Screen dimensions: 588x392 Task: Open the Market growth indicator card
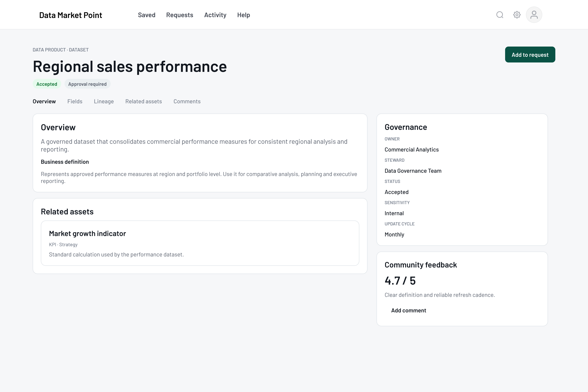200,243
